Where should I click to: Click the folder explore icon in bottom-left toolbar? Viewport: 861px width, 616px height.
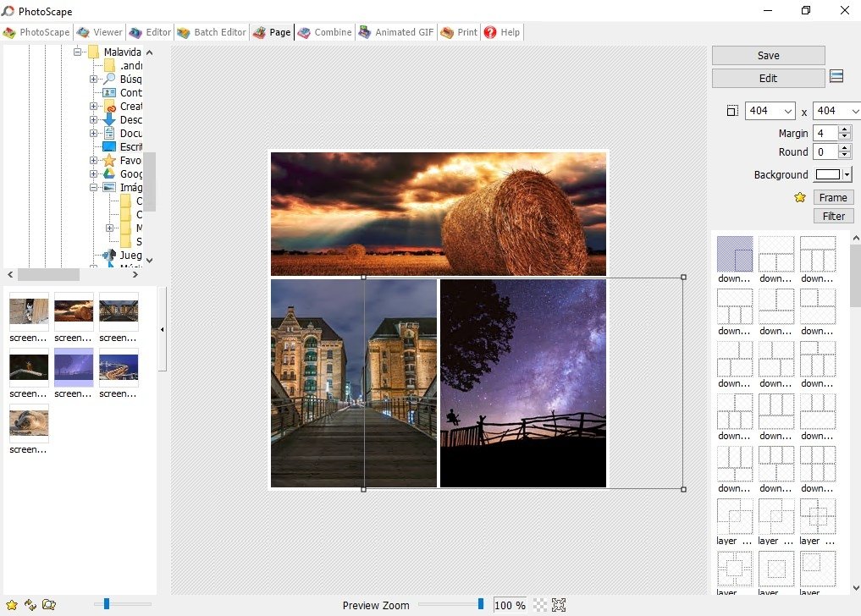coord(49,605)
